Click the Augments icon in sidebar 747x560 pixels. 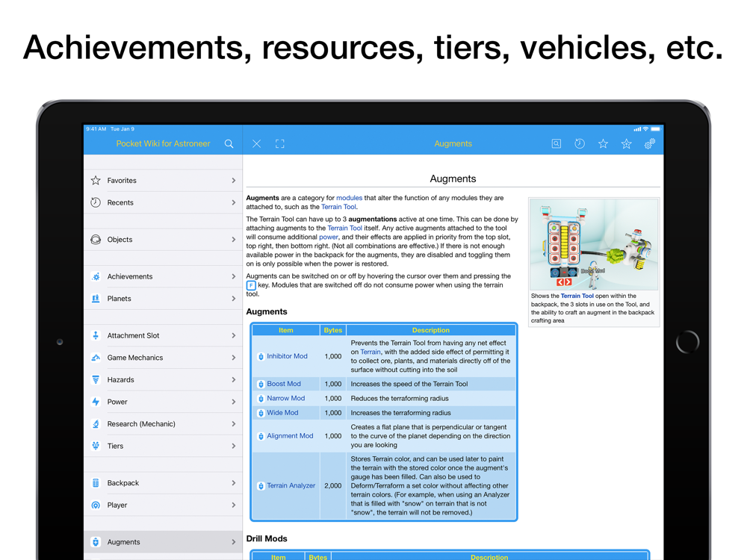96,542
